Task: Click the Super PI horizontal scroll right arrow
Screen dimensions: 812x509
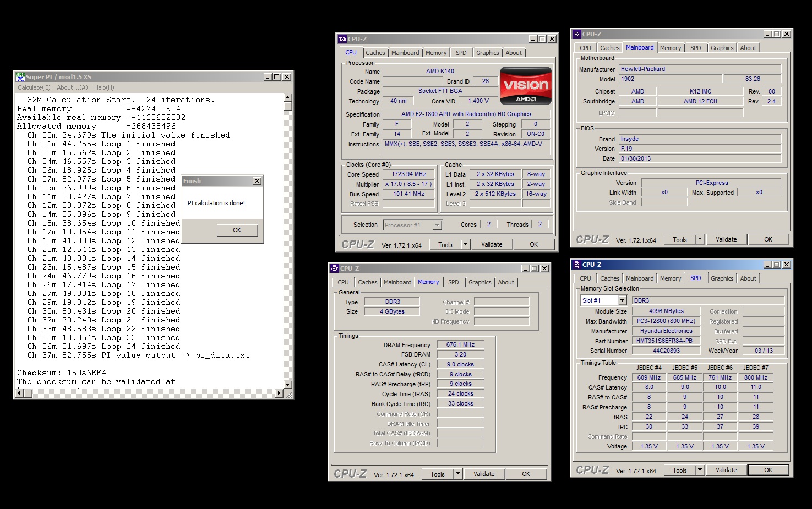Action: point(279,393)
